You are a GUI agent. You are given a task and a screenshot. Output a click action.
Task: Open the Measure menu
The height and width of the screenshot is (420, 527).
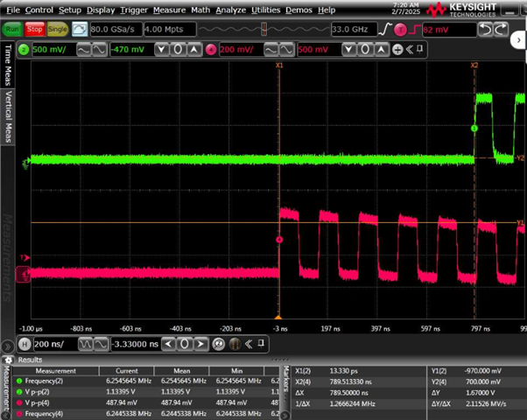click(x=170, y=10)
